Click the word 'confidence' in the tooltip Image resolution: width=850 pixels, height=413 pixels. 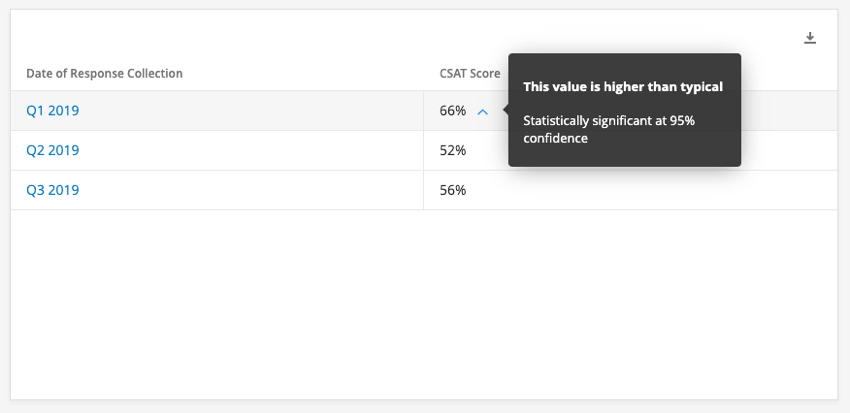point(555,139)
